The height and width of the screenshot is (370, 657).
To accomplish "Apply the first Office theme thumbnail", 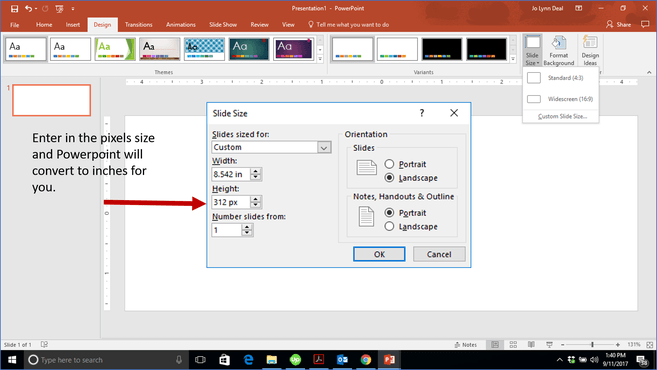I will pyautogui.click(x=26, y=49).
